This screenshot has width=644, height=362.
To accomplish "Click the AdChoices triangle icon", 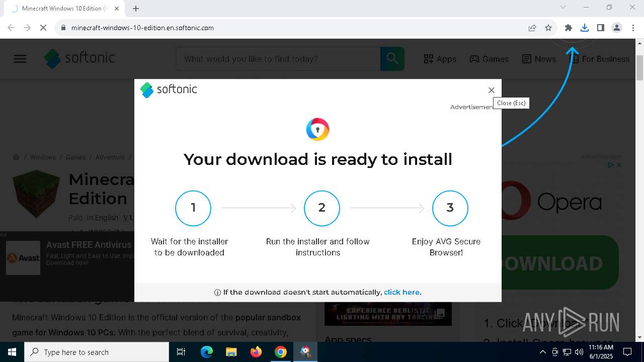I will point(611,165).
